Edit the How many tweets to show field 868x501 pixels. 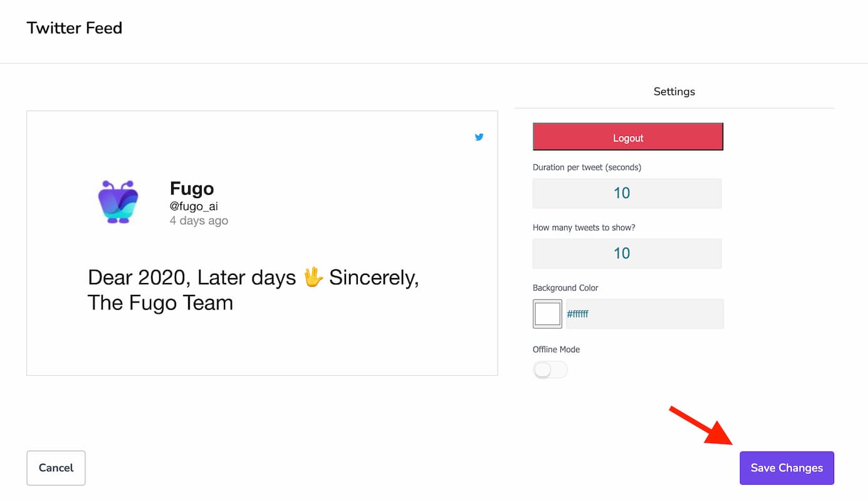627,253
